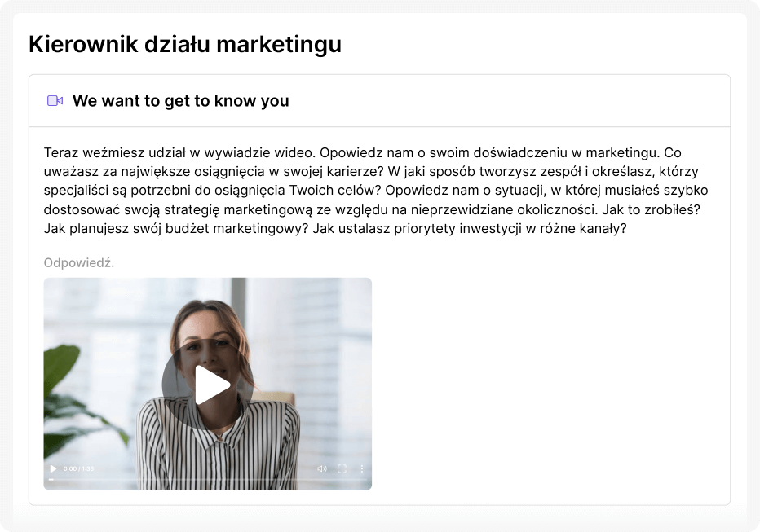Click the line beginning 'dostosować swoją strategię'
The width and height of the screenshot is (760, 532).
click(372, 209)
